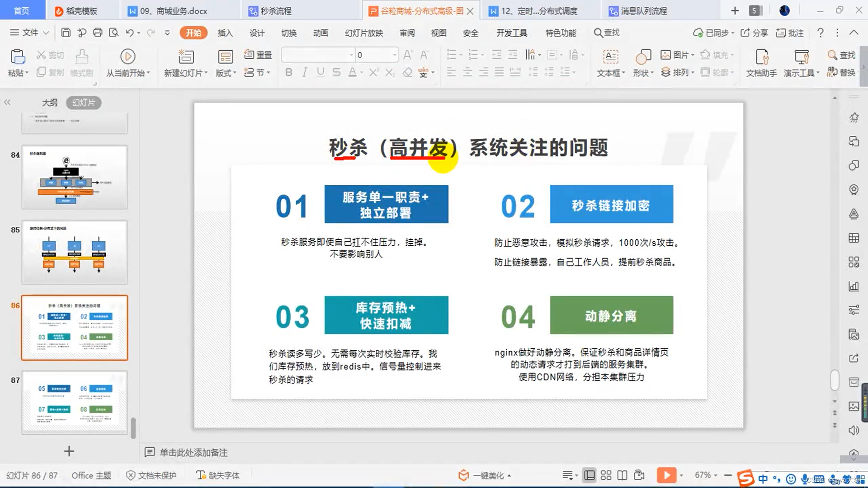Switch to the 秒杀流程 document tab
The image size is (868, 488).
click(x=276, y=11)
